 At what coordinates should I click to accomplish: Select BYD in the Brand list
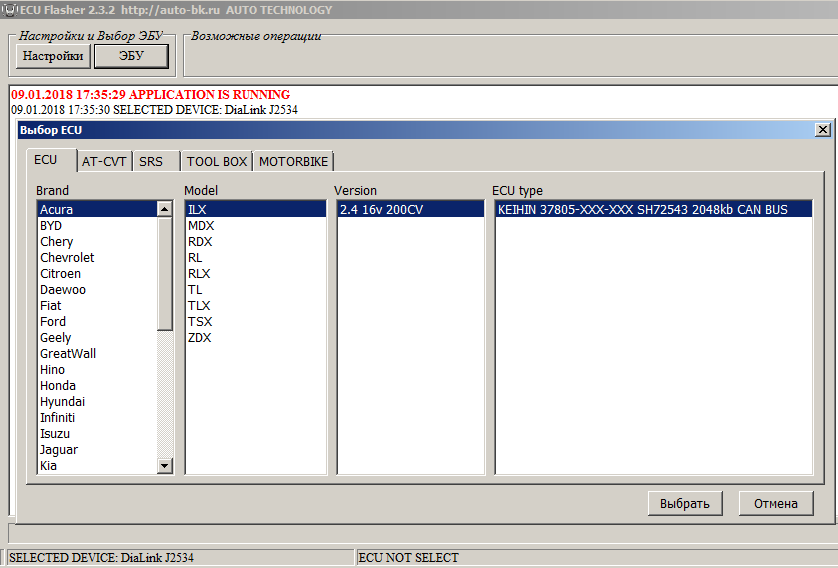97,225
